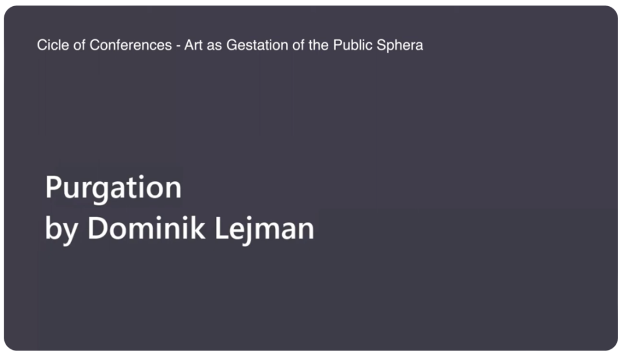Click the 'of' after 'Cicle'

coord(79,45)
